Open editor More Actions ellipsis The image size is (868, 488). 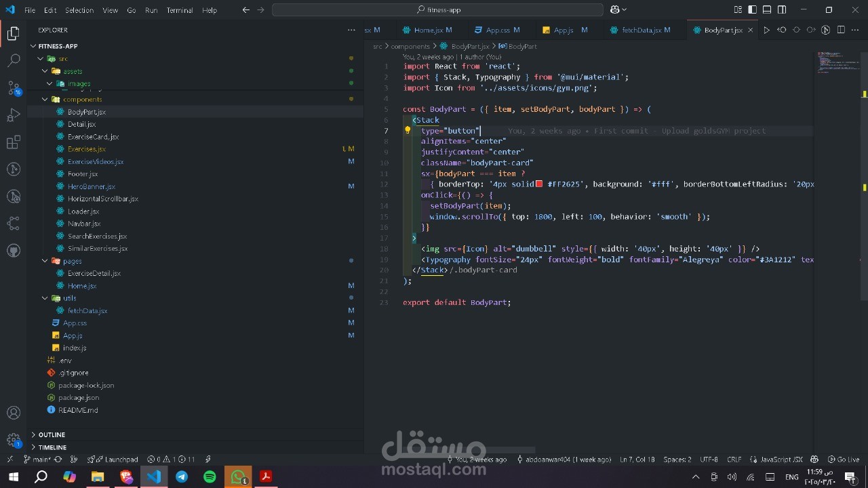[856, 30]
